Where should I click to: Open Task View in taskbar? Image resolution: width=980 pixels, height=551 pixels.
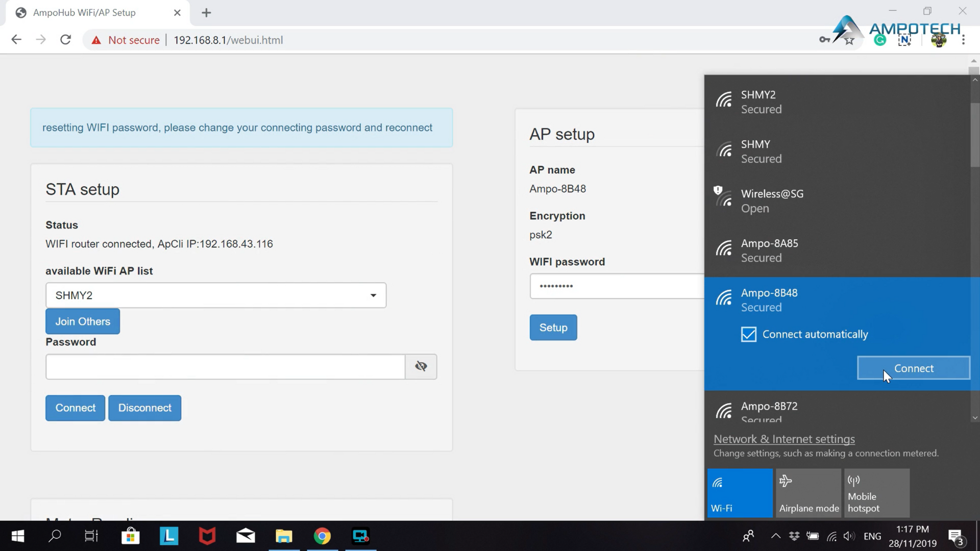[91, 536]
